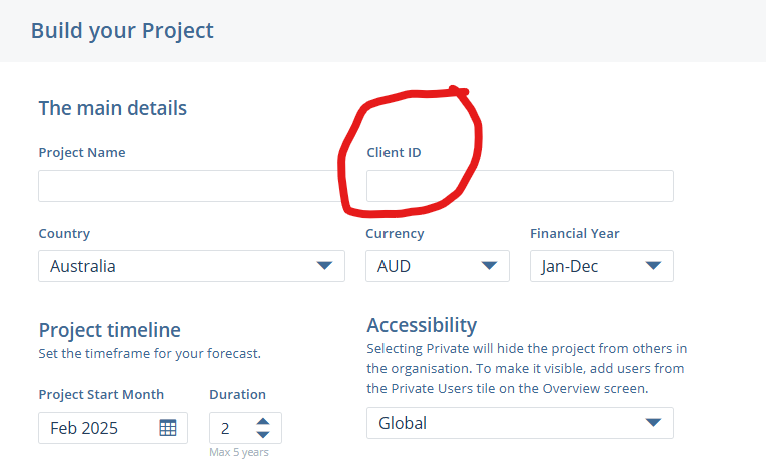This screenshot has width=766, height=474.
Task: Click the Financial Year dropdown arrow
Action: click(653, 266)
